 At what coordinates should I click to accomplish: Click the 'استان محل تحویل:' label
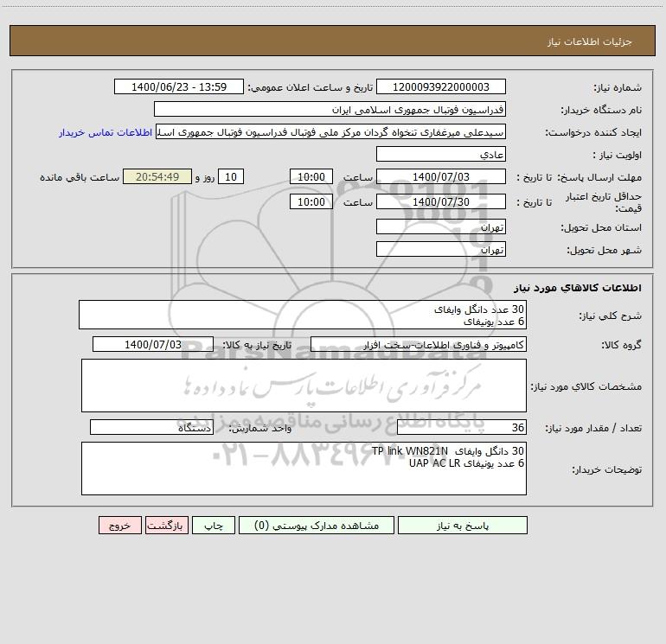pos(601,227)
